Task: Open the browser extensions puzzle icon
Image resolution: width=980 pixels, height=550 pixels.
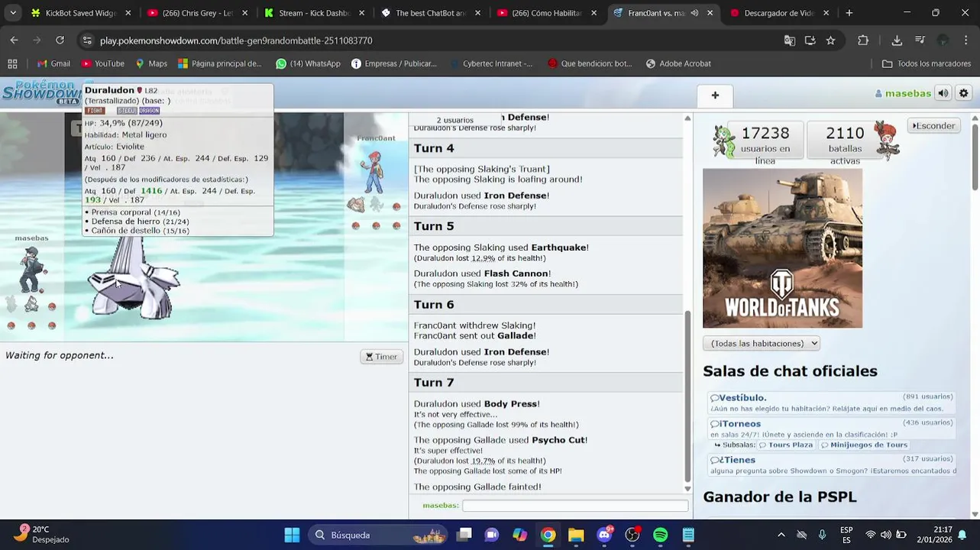Action: pos(863,40)
